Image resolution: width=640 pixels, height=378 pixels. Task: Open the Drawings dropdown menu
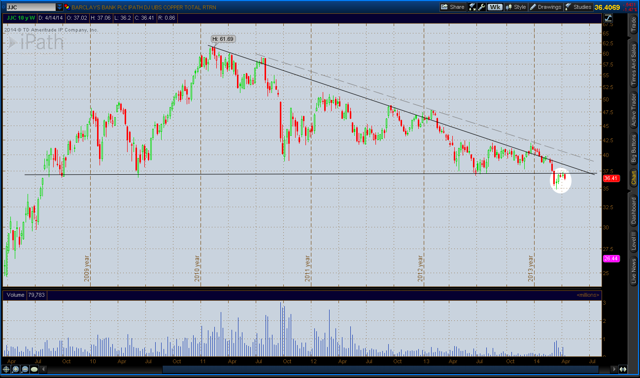tap(546, 7)
